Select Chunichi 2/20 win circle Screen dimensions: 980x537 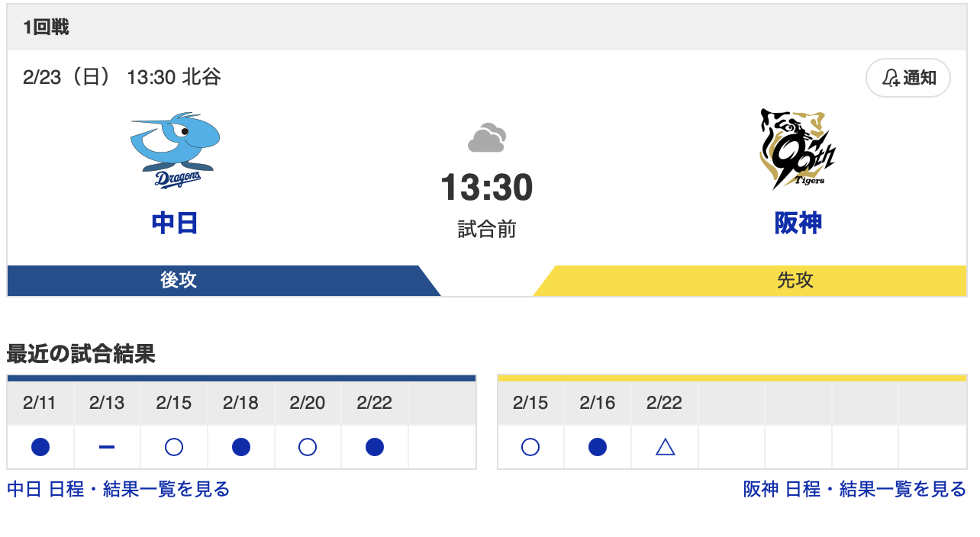[x=308, y=447]
